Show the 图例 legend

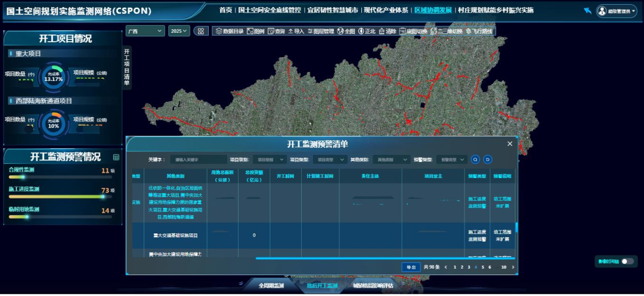point(255,31)
